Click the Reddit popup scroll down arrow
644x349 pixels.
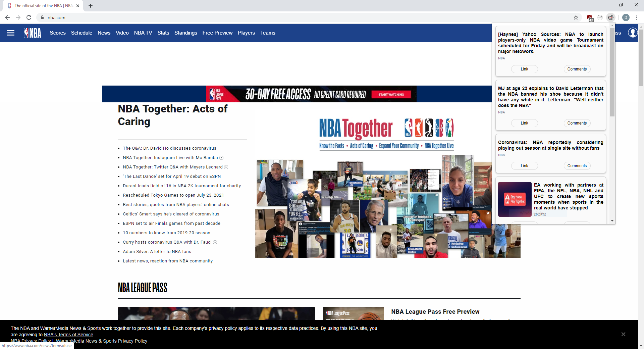(612, 221)
